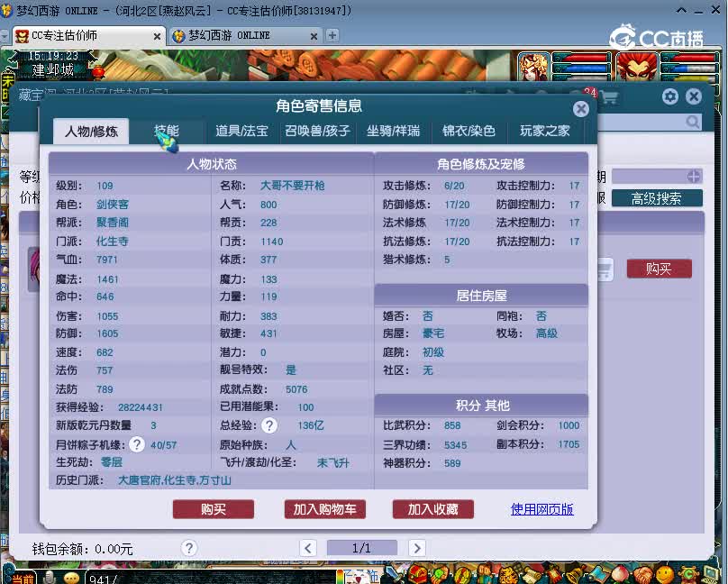Click the plus icon beside 高级搜索 field
This screenshot has width=728, height=584.
click(694, 177)
